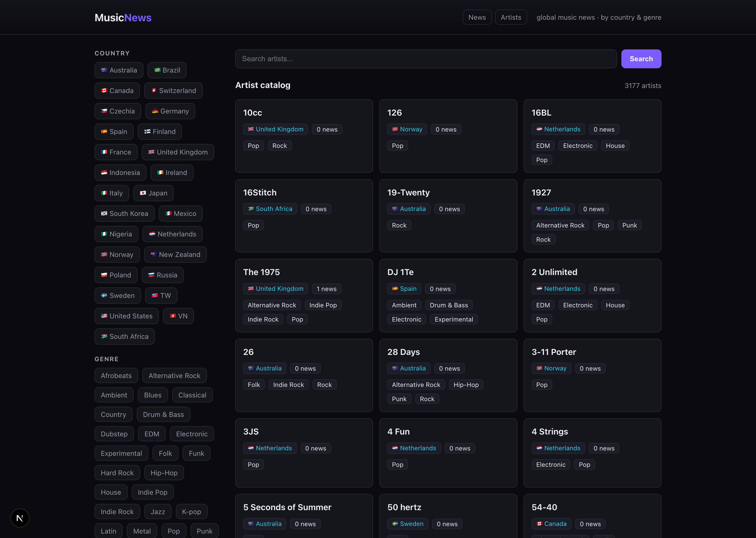Select the Switzerland country filter
The height and width of the screenshot is (538, 756).
coord(173,91)
